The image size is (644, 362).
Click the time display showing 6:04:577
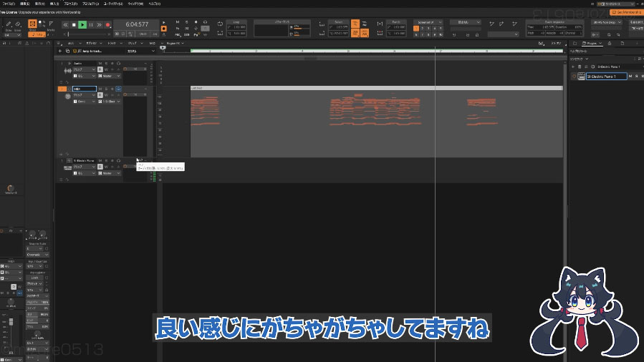[x=136, y=24]
